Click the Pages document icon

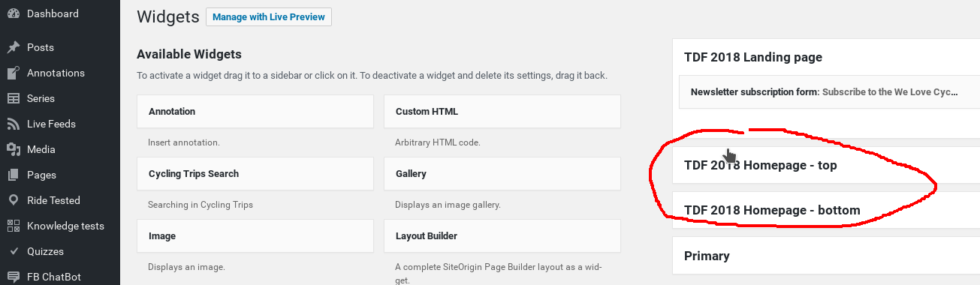coord(14,175)
